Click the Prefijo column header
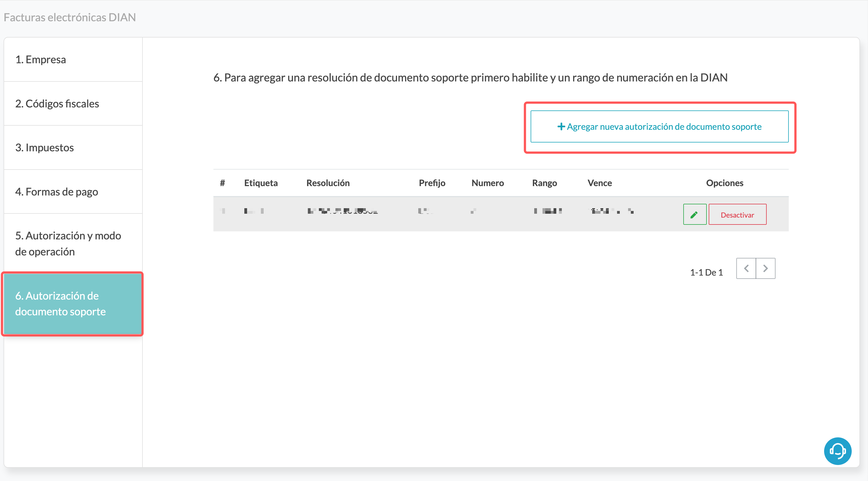 pos(432,183)
